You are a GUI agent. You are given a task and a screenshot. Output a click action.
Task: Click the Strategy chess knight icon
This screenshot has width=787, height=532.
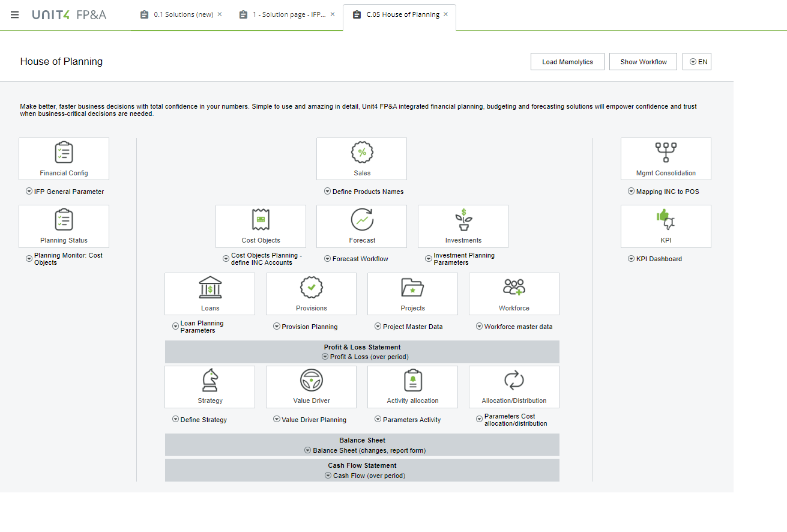pos(210,380)
